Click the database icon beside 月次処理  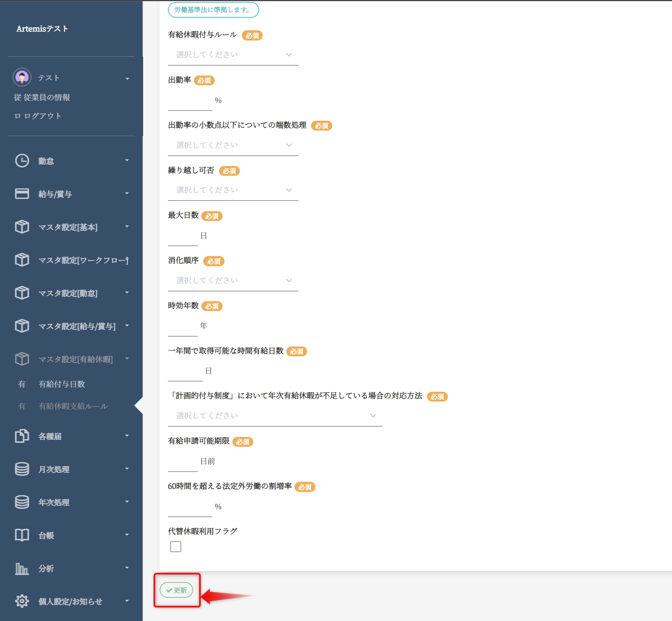pyautogui.click(x=22, y=469)
